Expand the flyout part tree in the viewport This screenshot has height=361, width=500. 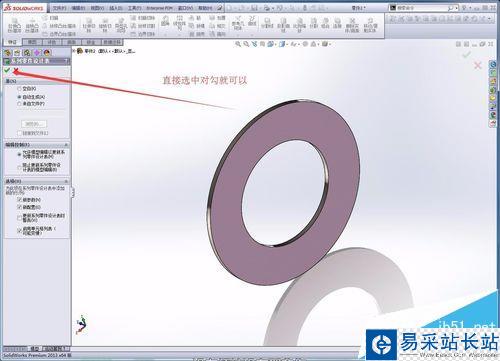tap(74, 51)
